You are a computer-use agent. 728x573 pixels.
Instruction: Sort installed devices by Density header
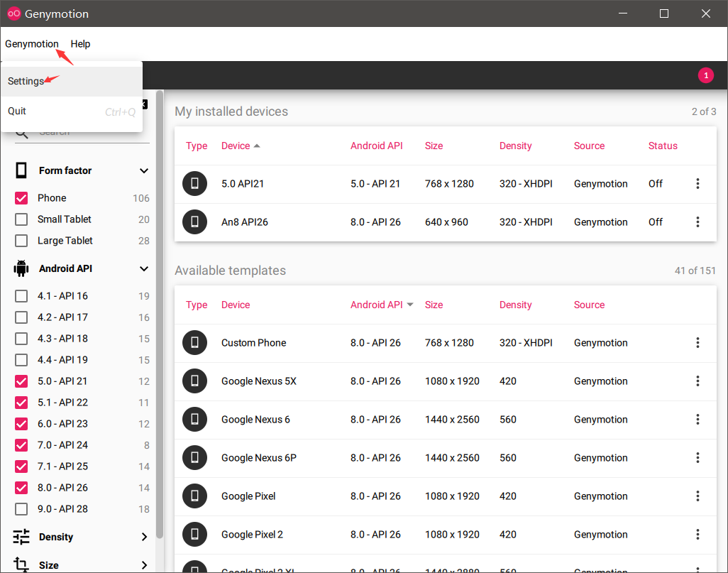[x=515, y=146]
